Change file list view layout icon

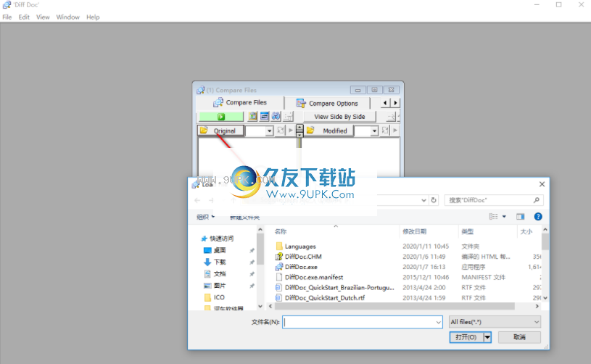(493, 216)
